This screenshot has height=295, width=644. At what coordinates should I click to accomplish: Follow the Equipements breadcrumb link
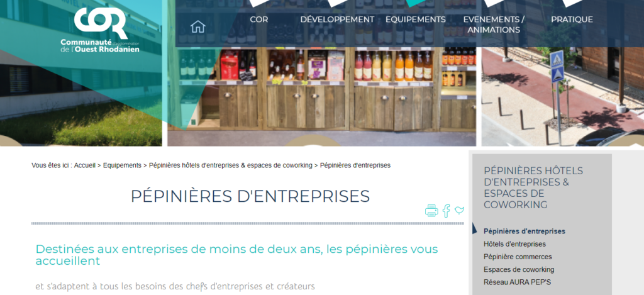122,165
